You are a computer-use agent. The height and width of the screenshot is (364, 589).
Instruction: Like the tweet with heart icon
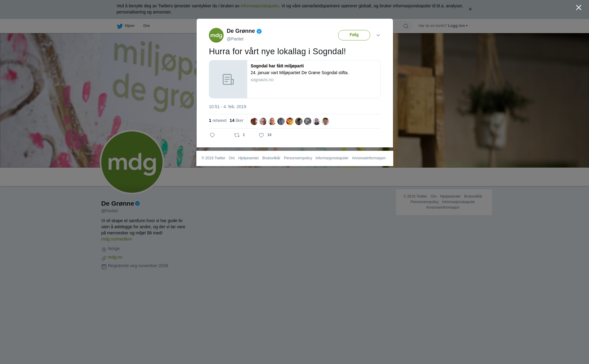(x=261, y=135)
